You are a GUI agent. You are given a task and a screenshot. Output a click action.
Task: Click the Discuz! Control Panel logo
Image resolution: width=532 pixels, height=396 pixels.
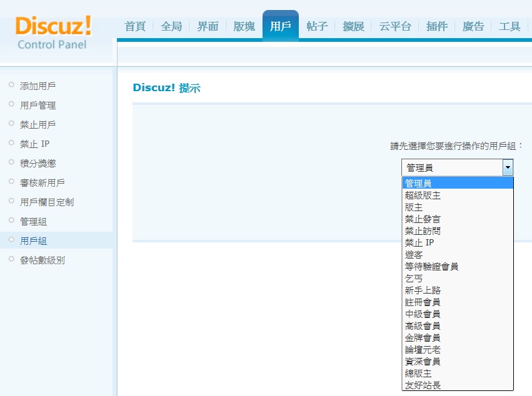pos(53,32)
